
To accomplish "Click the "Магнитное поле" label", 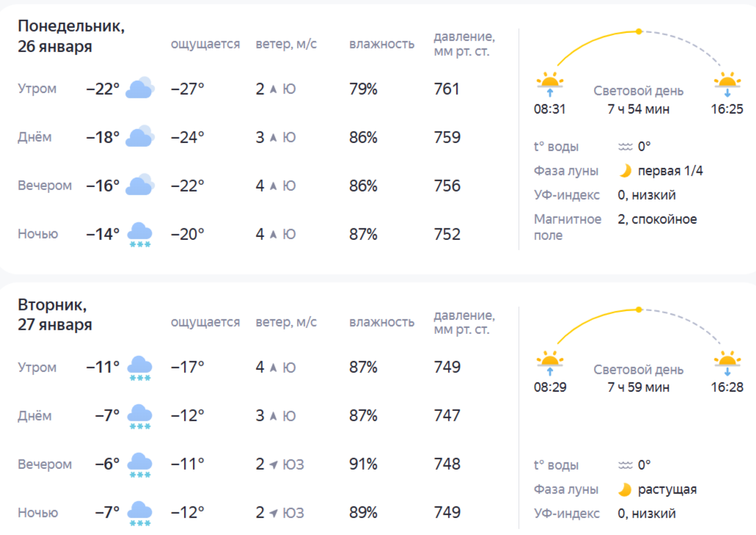I will click(568, 227).
